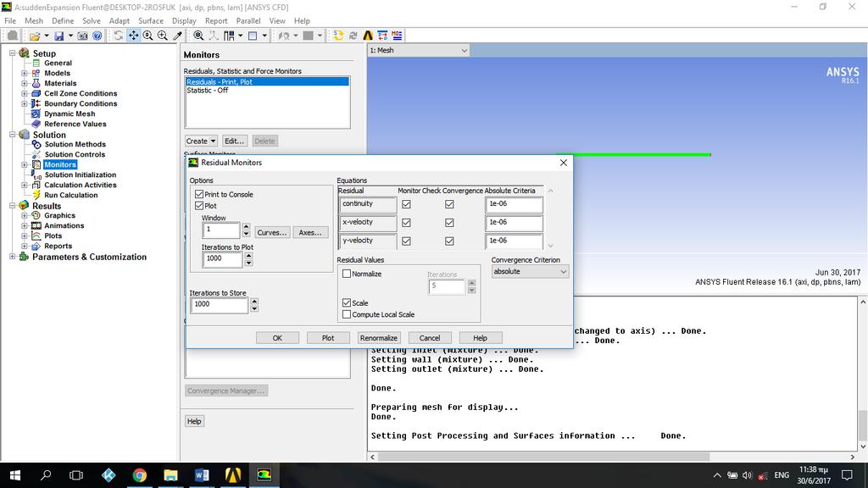Click the yellow ANSYS logo toolbar icon
The height and width of the screenshot is (488, 868).
coord(368,36)
